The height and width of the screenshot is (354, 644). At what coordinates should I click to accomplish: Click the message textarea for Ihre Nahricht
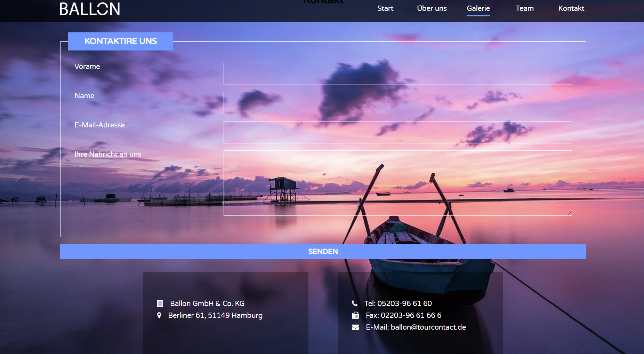(397, 183)
